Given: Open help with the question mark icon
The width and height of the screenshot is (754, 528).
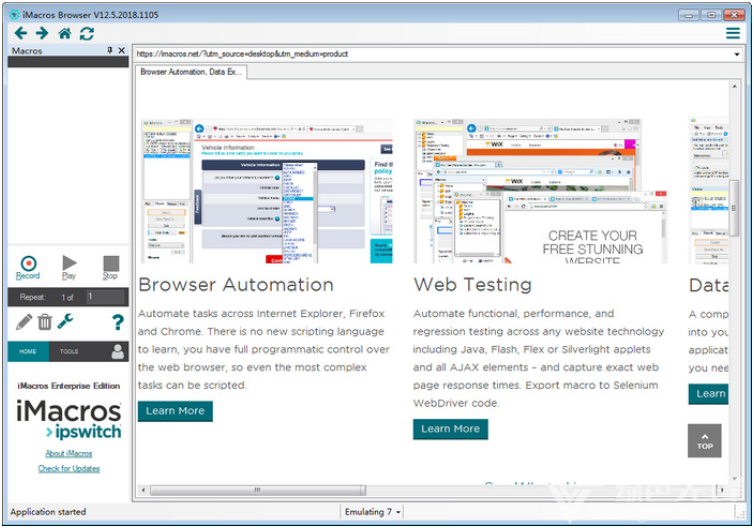Looking at the screenshot, I should tap(118, 322).
